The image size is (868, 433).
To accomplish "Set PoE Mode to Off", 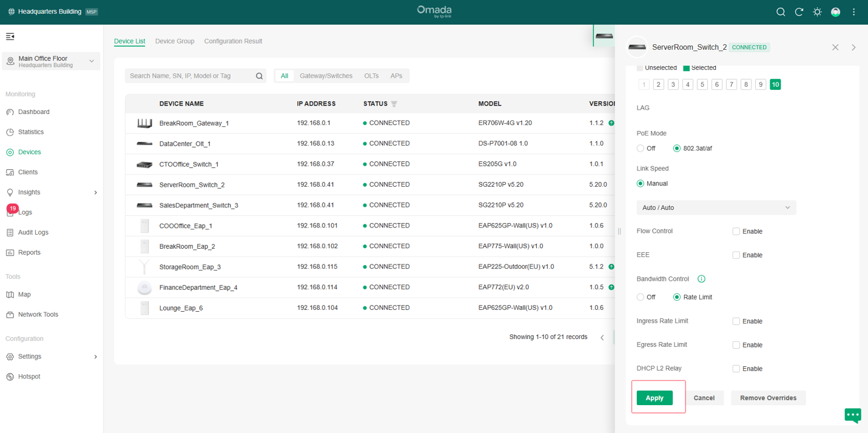I will click(641, 149).
